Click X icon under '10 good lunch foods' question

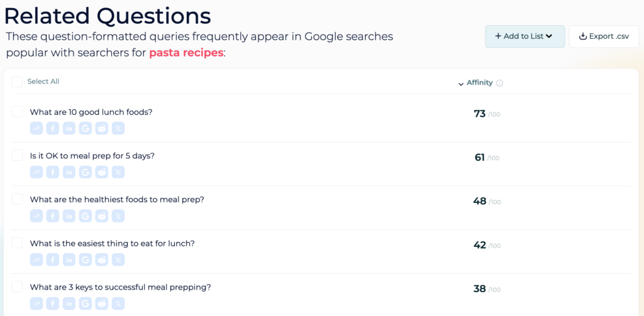(x=118, y=128)
